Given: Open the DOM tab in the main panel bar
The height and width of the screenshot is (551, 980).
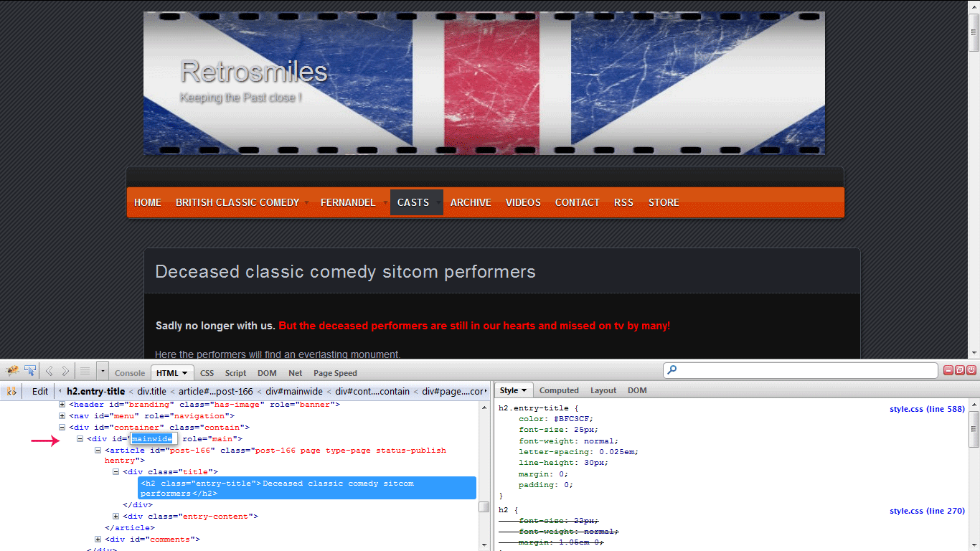Looking at the screenshot, I should [267, 373].
